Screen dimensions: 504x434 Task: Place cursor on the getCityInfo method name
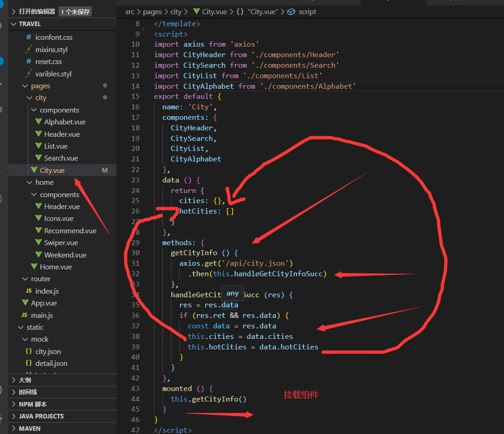pos(194,253)
